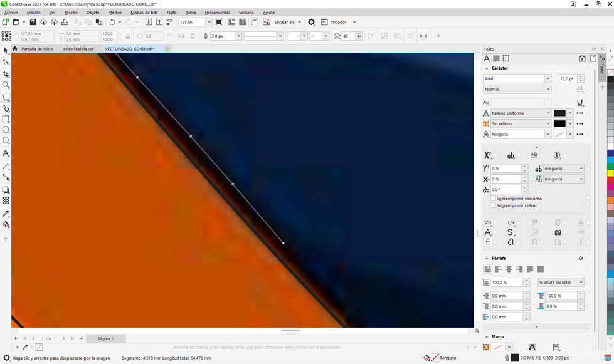This screenshot has width=614, height=364.
Task: Click the Save floppy disk icon
Action: click(x=33, y=23)
